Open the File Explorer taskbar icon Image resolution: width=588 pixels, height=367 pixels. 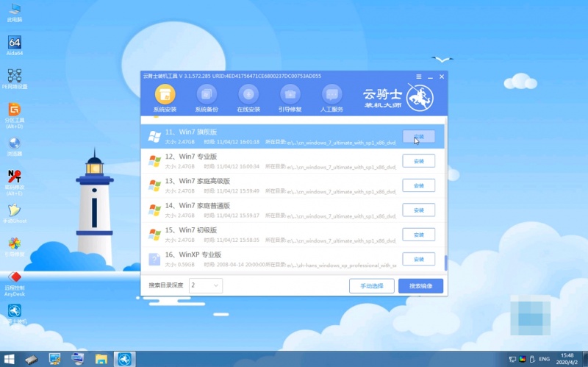coord(101,360)
